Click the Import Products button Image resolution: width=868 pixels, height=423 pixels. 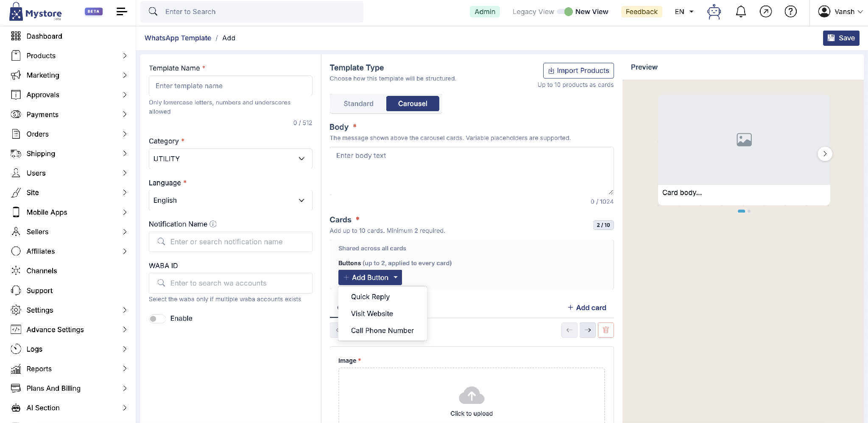pos(578,70)
